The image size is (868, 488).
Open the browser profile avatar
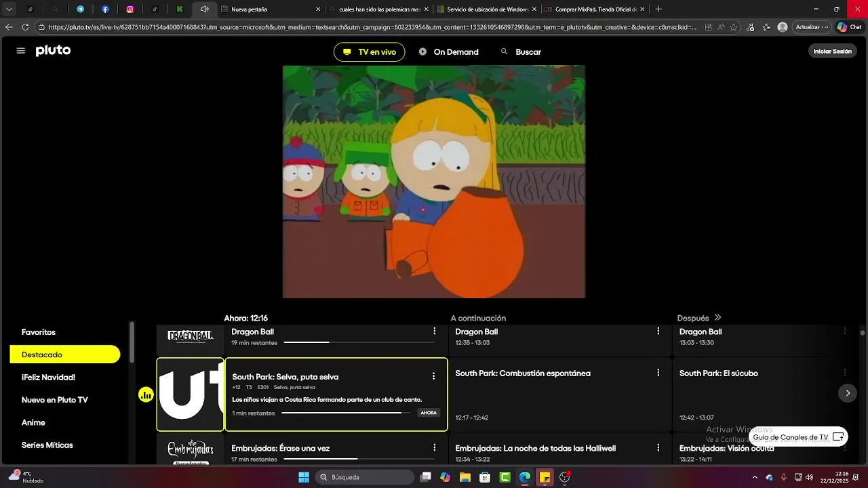coord(783,27)
